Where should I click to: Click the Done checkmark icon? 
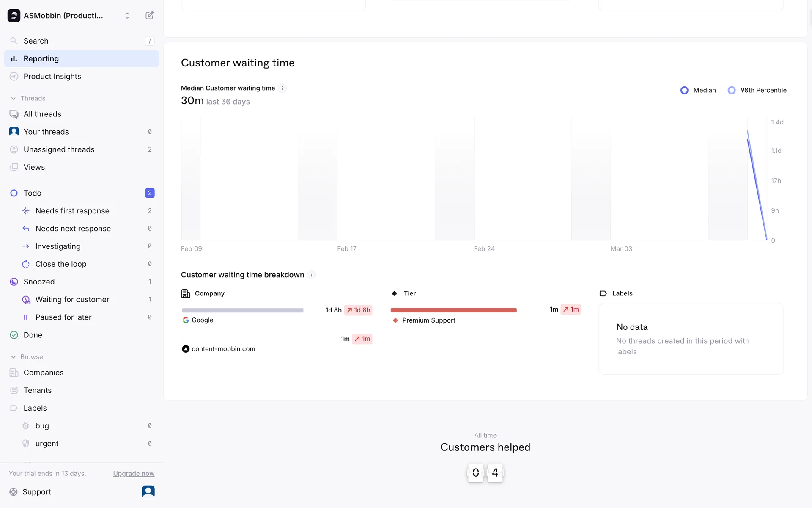[14, 335]
